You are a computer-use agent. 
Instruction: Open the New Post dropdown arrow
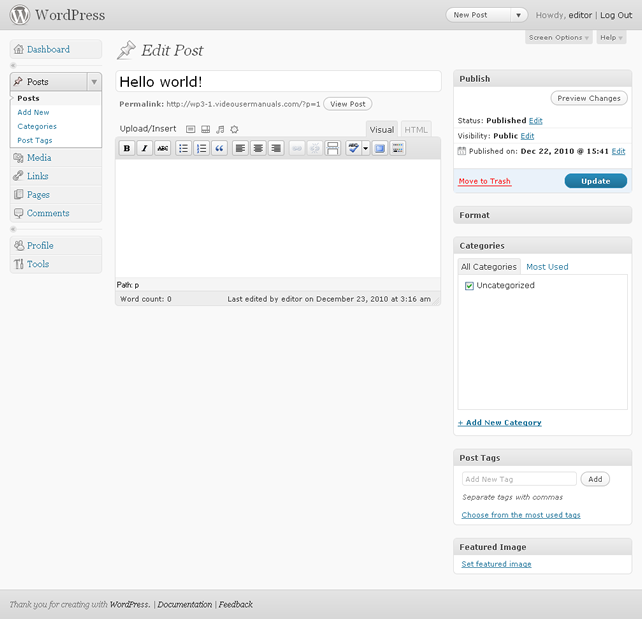tap(518, 15)
